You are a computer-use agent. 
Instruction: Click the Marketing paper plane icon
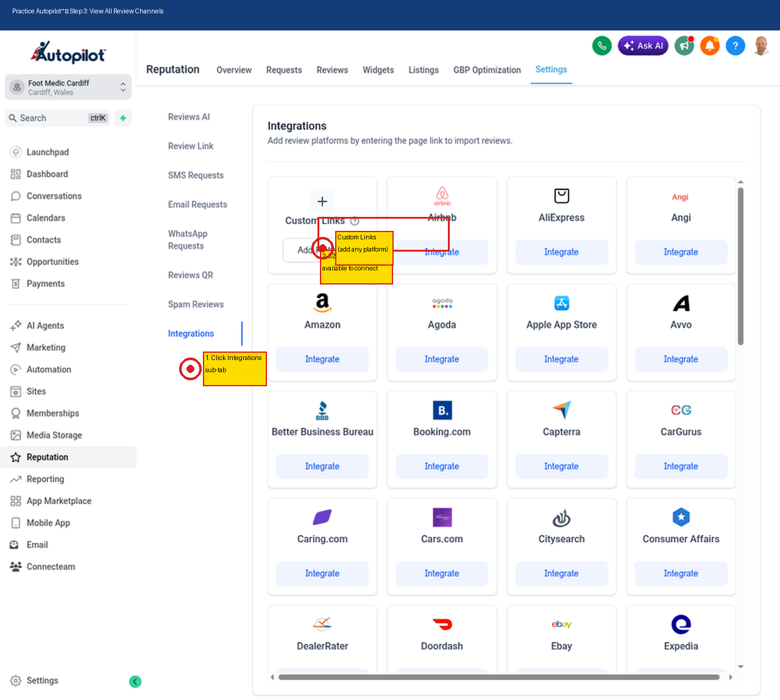click(16, 348)
